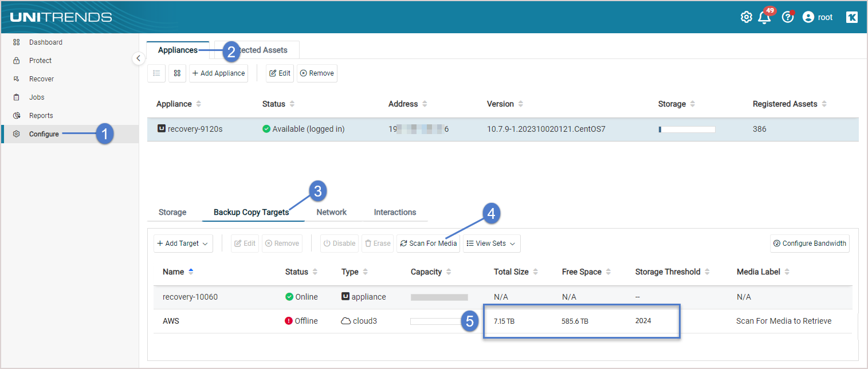Click the recovery-9120s storage usage bar
Image resolution: width=868 pixels, height=369 pixels.
tap(687, 129)
